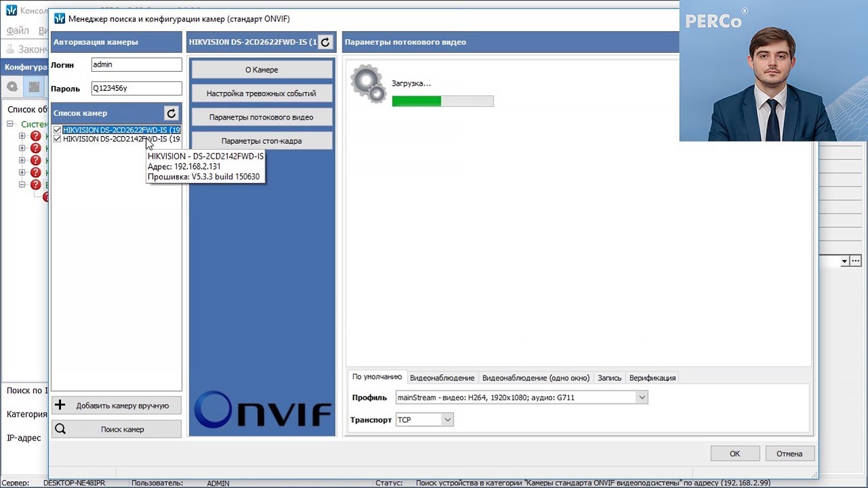Open Параметры стоп-кадра

[x=262, y=141]
